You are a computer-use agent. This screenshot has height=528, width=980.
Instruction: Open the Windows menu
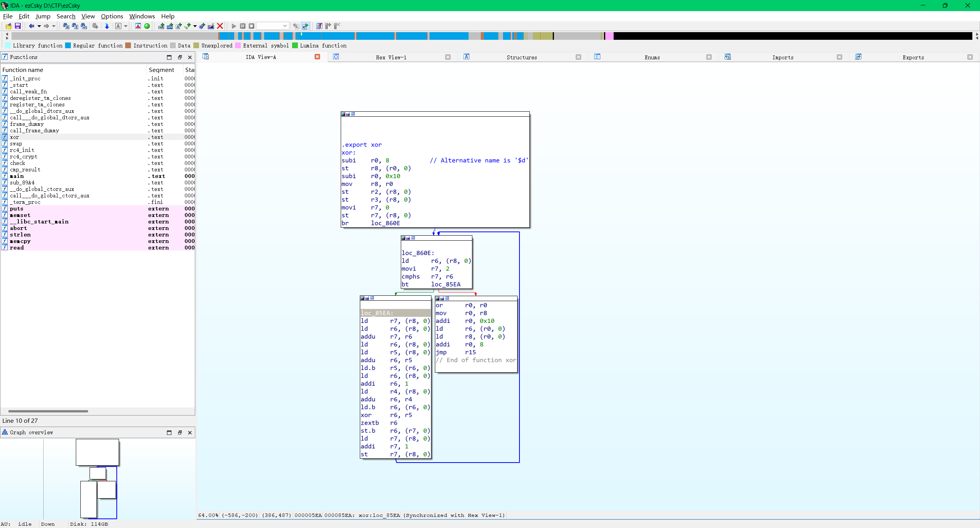(x=142, y=16)
